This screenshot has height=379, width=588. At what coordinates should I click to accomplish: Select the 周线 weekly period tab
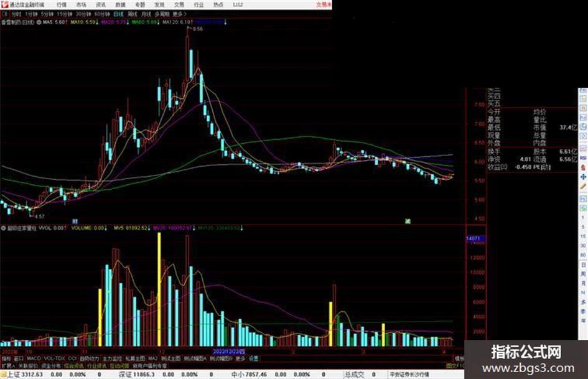[133, 14]
